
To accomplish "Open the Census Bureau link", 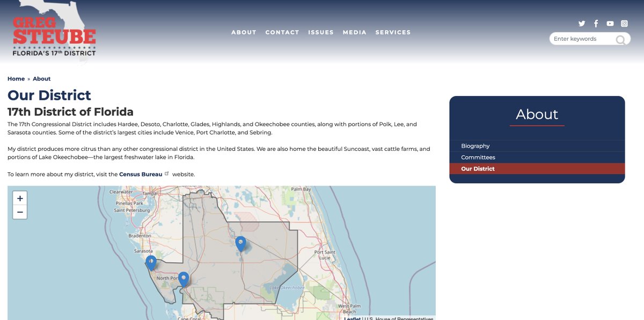I will (141, 174).
